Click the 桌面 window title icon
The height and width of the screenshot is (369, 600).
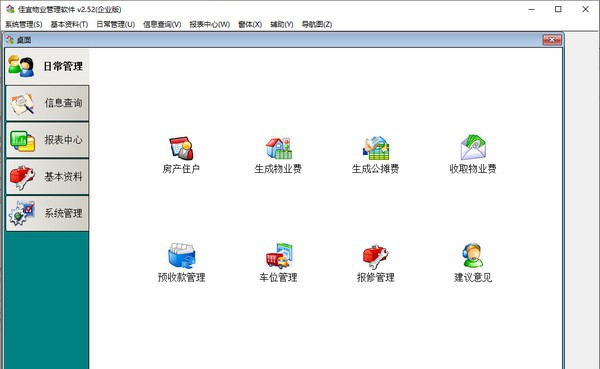coord(10,40)
